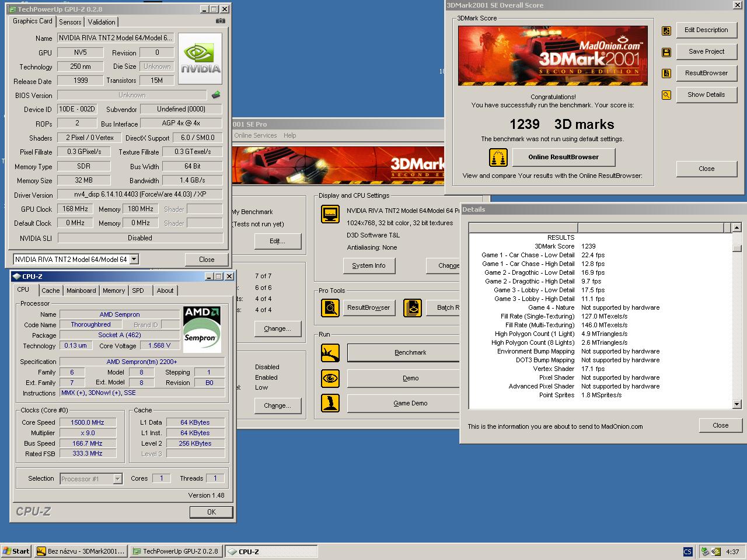Click the System Info button
This screenshot has width=747, height=560.
tap(369, 265)
